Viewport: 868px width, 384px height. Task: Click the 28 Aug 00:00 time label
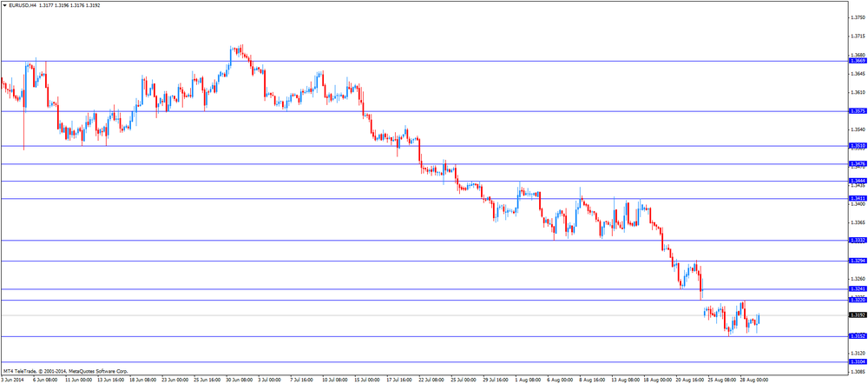[755, 381]
